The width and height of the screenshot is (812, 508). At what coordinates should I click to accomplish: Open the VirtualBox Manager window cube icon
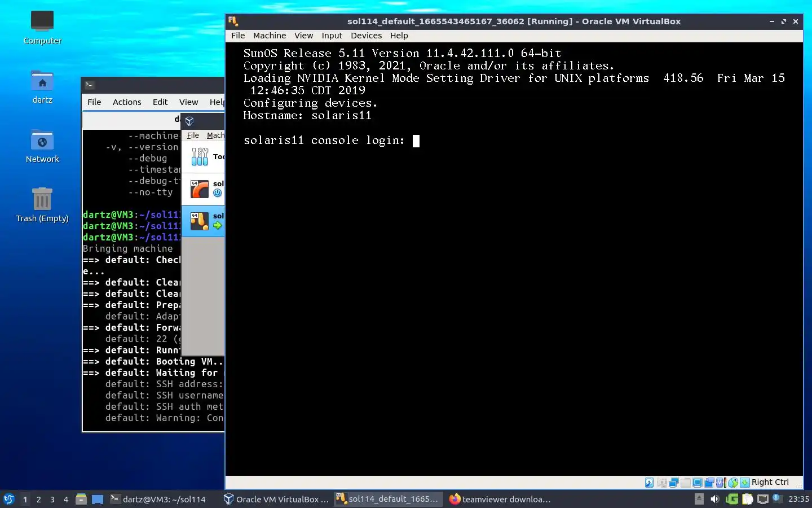(x=189, y=121)
